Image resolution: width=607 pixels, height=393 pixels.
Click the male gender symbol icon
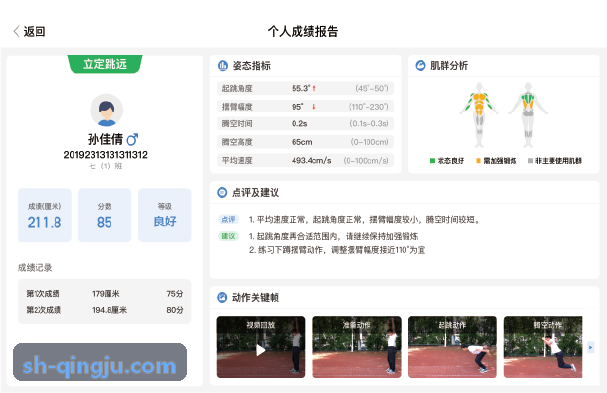point(132,139)
